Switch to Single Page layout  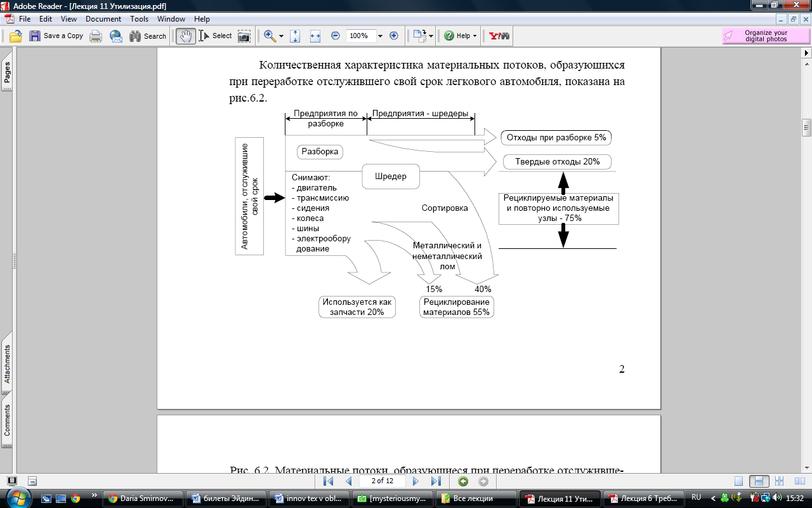(738, 481)
